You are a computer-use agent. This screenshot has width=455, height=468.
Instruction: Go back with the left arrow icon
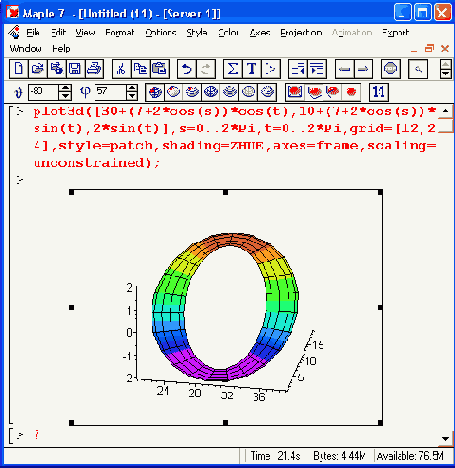[x=344, y=69]
